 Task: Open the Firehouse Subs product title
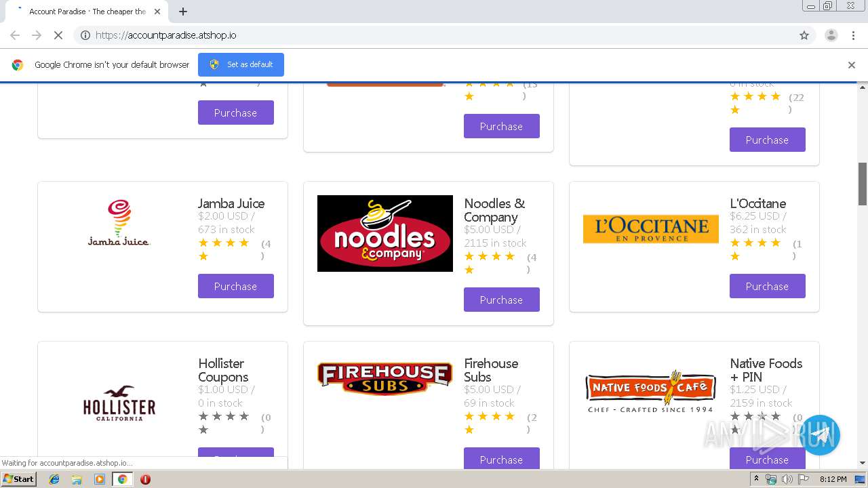tap(491, 370)
